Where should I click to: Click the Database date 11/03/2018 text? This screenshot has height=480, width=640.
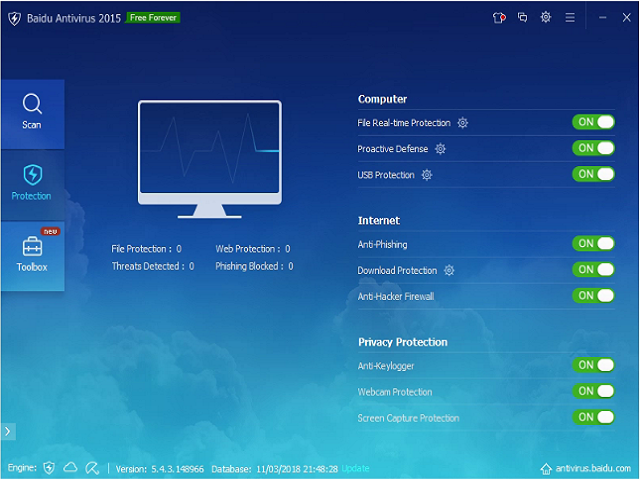pos(275,469)
